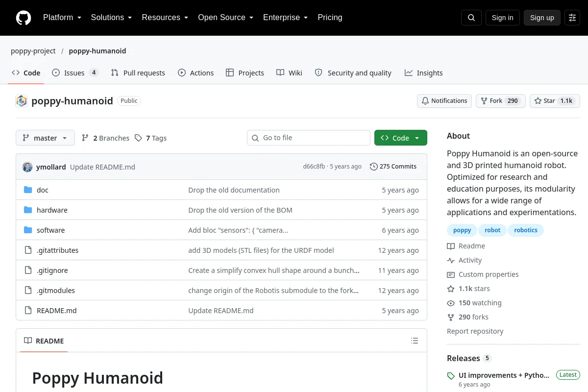This screenshot has width=588, height=392.
Task: Click the tags label icon
Action: (x=138, y=138)
